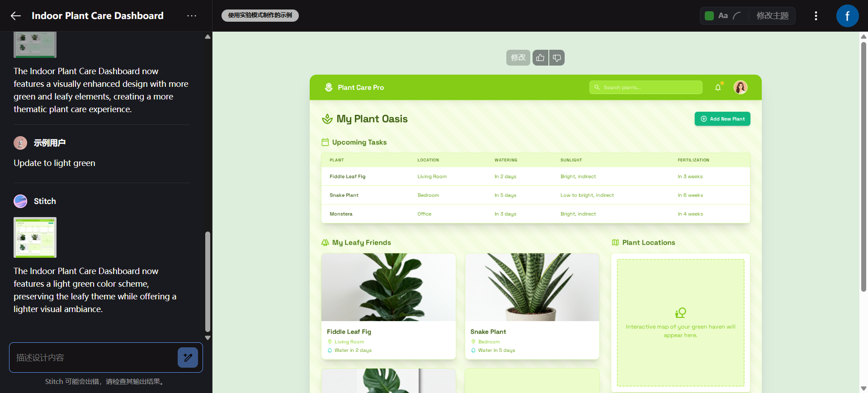Click the Aa font setting in theme bar

click(x=723, y=16)
